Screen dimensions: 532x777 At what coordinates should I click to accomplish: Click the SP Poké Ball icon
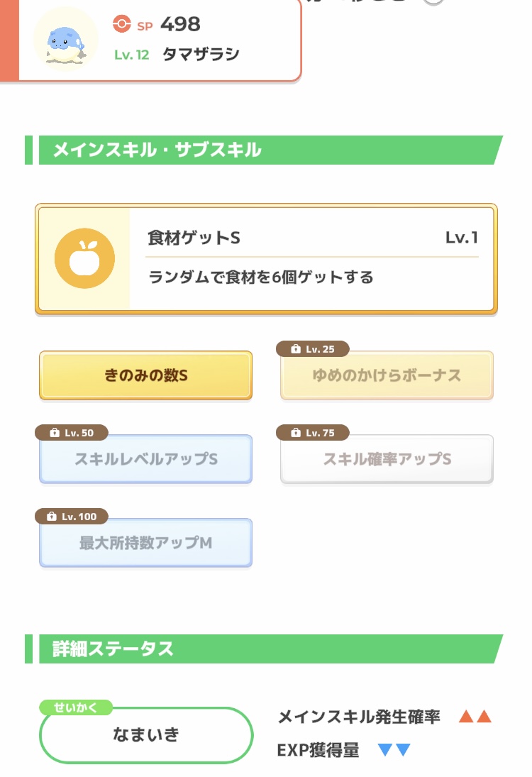pos(121,24)
